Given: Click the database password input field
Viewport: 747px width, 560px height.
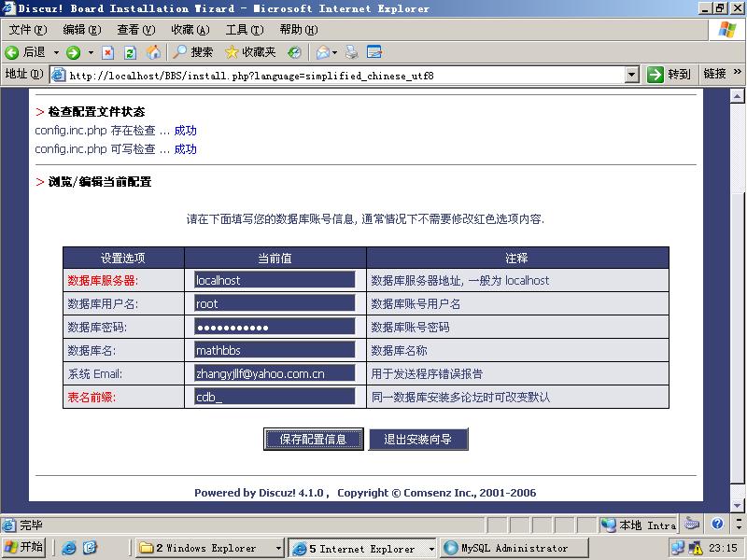Looking at the screenshot, I should pyautogui.click(x=275, y=327).
